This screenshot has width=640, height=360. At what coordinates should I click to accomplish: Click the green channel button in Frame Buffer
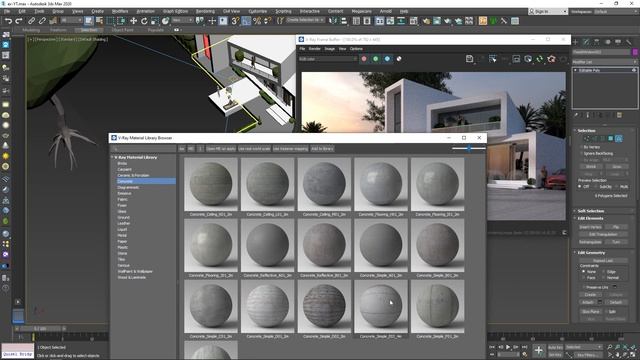coord(376,59)
